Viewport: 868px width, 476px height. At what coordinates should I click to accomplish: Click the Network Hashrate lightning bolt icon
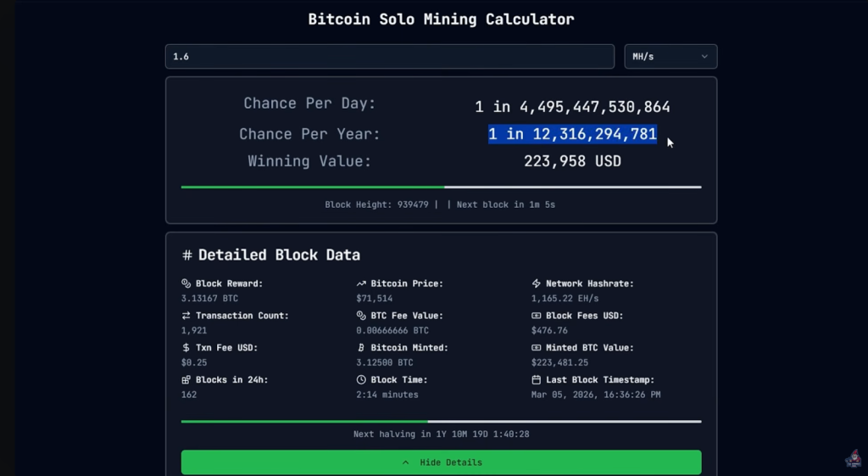click(x=536, y=283)
